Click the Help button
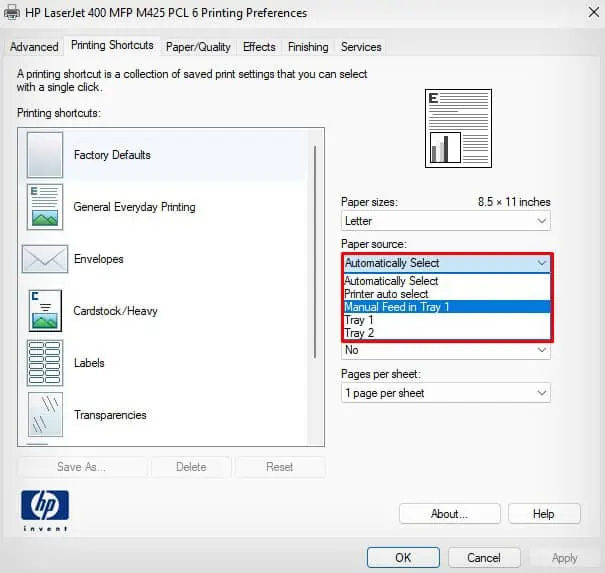This screenshot has height=573, width=605. pyautogui.click(x=544, y=514)
